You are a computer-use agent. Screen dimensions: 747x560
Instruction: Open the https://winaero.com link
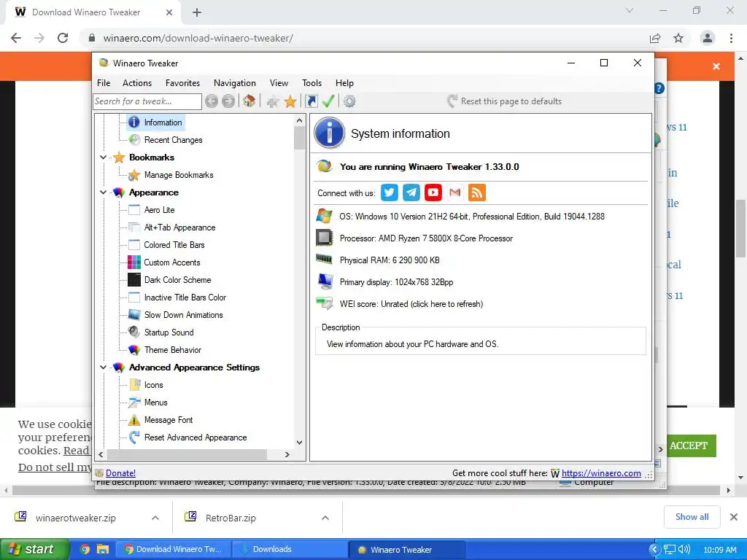pyautogui.click(x=601, y=472)
